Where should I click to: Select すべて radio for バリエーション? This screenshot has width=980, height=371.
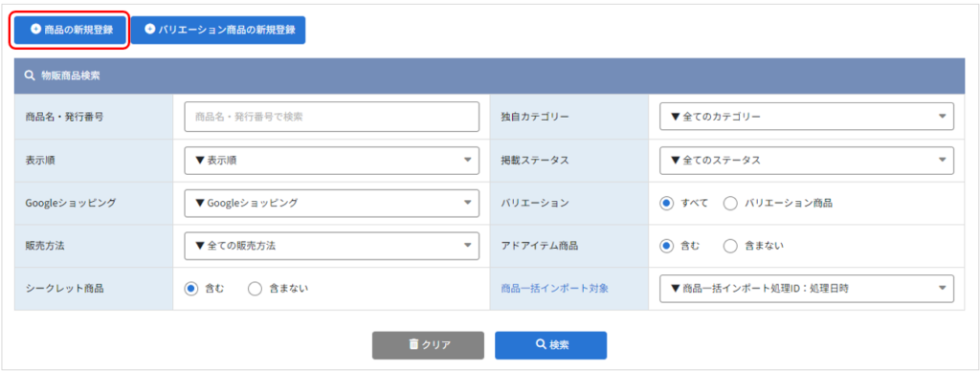pos(667,203)
